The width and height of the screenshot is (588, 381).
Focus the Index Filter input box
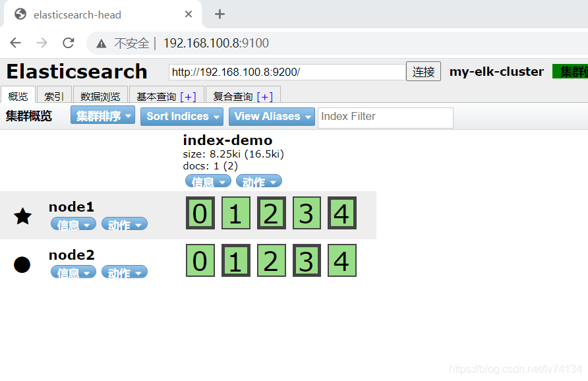[386, 117]
